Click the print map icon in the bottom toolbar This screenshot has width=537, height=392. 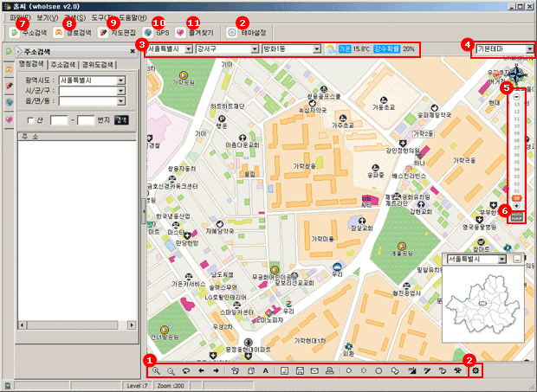tap(329, 370)
